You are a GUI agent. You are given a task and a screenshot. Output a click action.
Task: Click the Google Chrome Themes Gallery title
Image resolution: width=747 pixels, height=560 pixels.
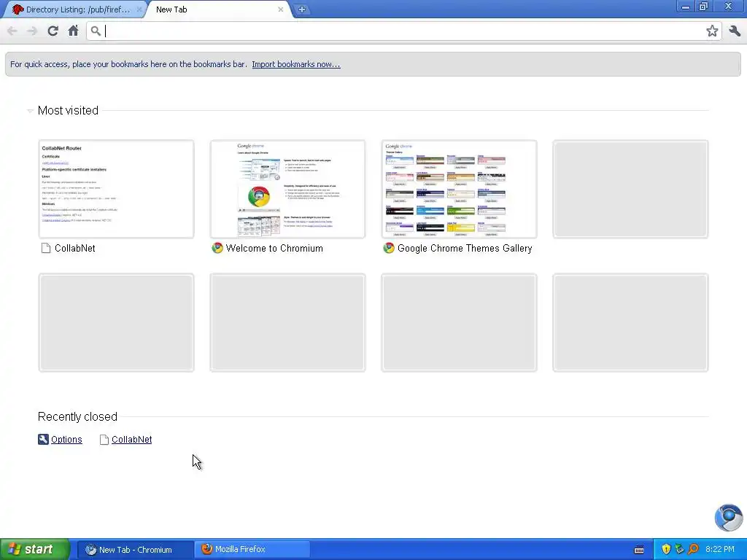tap(465, 248)
